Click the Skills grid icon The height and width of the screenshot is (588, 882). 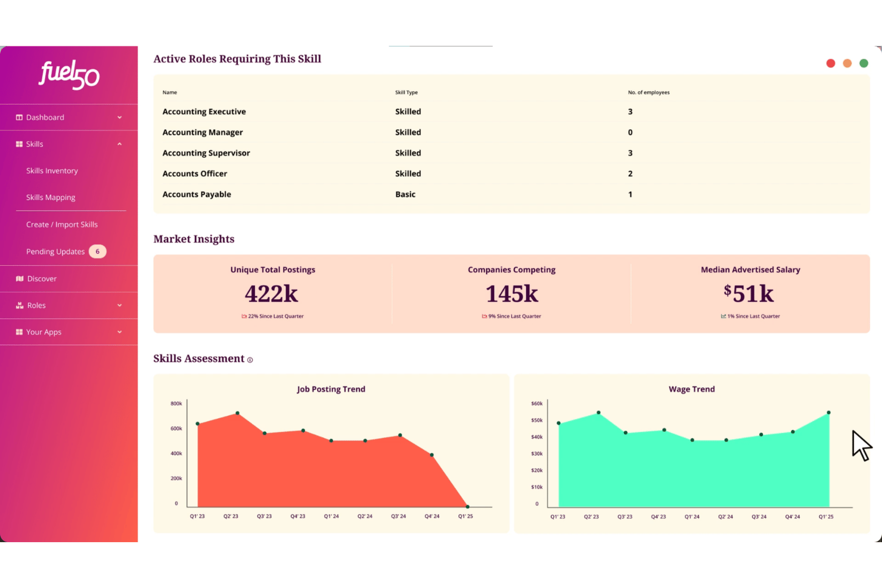[19, 144]
